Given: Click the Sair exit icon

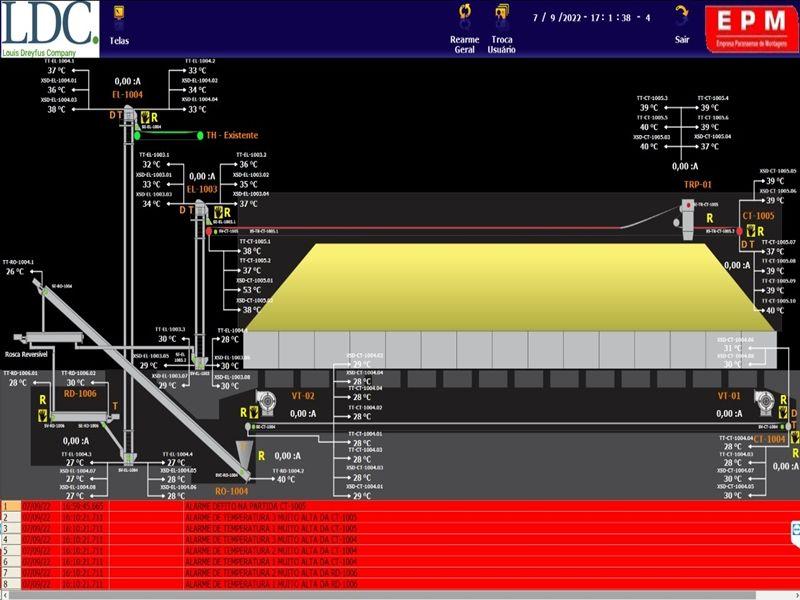Looking at the screenshot, I should pos(682,14).
